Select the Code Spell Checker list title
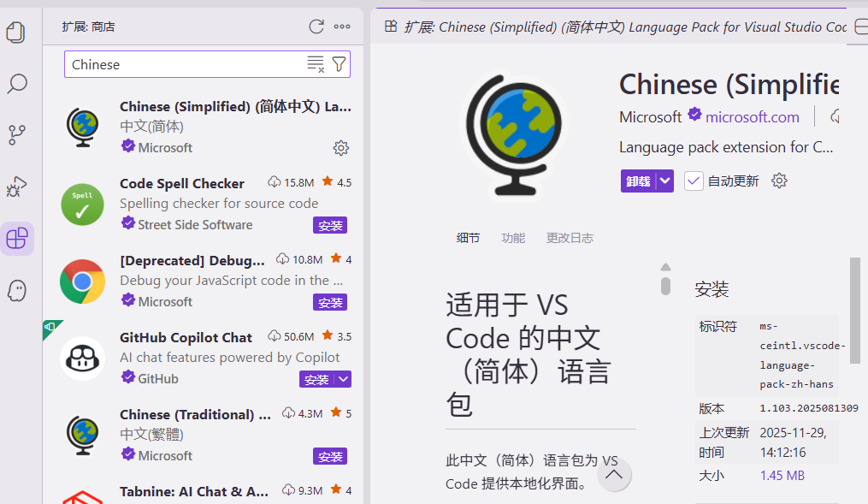Image resolution: width=868 pixels, height=504 pixels. [182, 183]
